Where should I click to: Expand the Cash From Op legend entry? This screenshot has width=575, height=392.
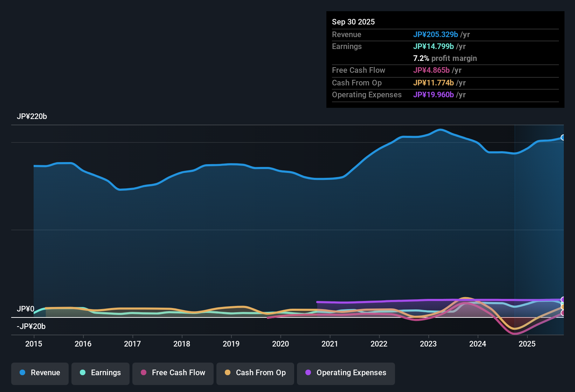(255, 373)
